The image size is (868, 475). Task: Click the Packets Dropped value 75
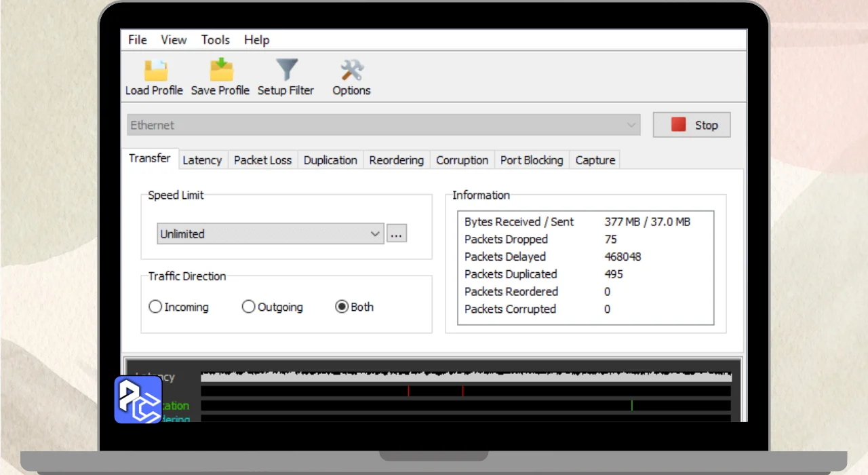point(610,240)
